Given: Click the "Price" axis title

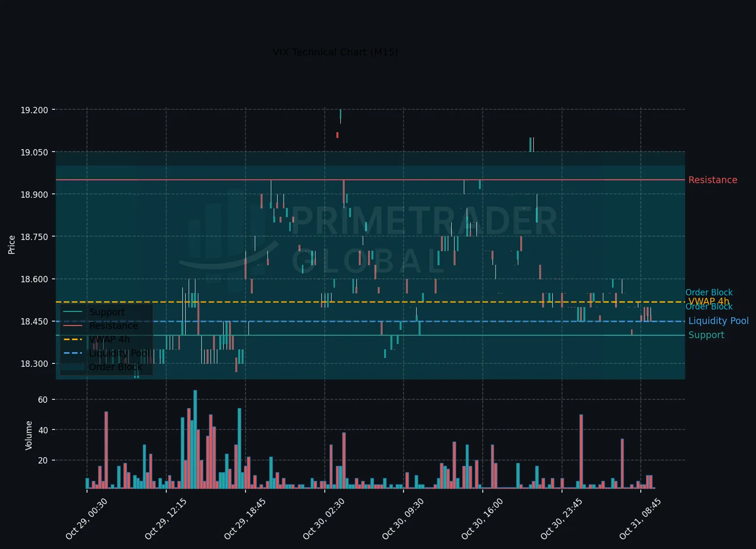Looking at the screenshot, I should click(12, 244).
